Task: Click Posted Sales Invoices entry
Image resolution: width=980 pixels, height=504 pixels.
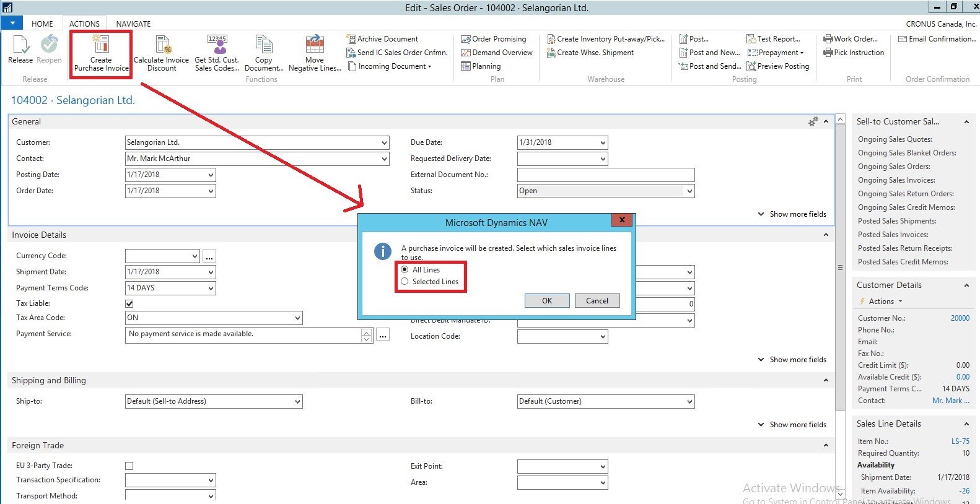Action: tap(893, 235)
